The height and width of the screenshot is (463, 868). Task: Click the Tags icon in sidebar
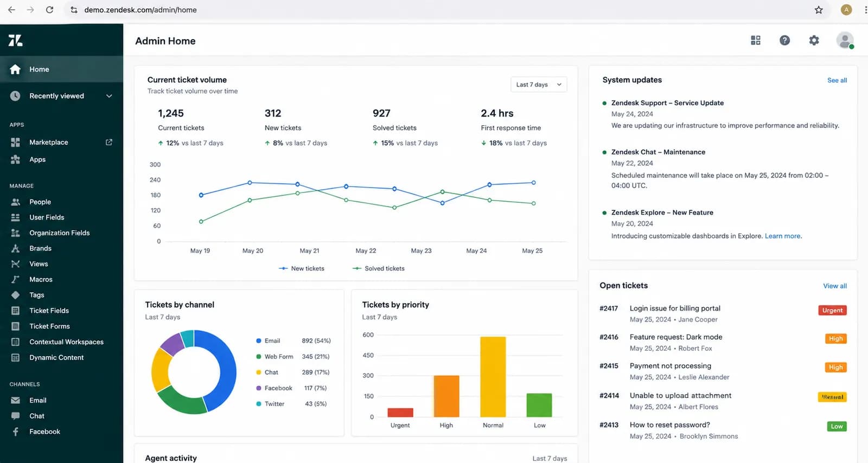(15, 295)
